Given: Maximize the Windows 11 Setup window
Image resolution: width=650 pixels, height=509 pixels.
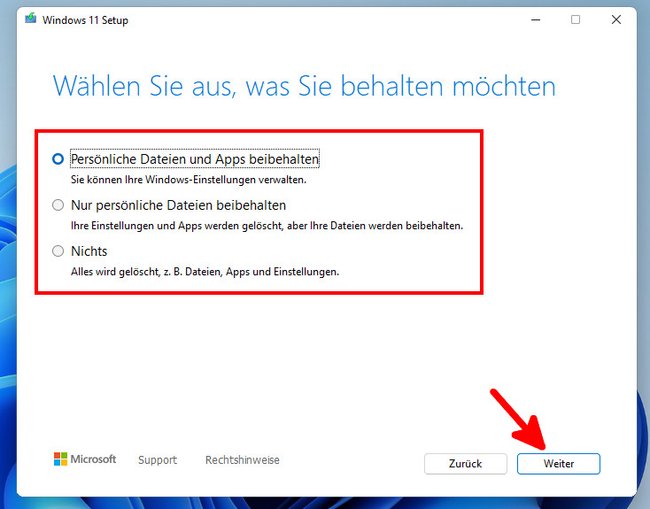Looking at the screenshot, I should click(x=575, y=19).
